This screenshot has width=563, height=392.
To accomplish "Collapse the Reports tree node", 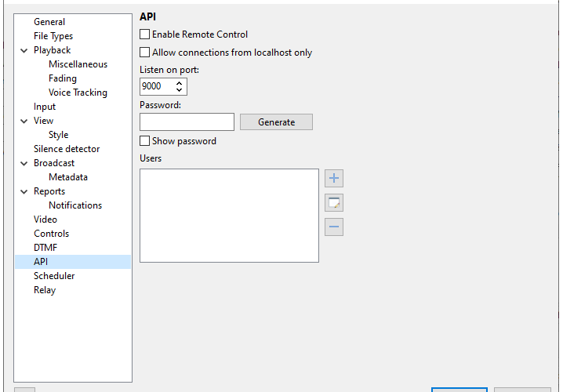I will [24, 192].
